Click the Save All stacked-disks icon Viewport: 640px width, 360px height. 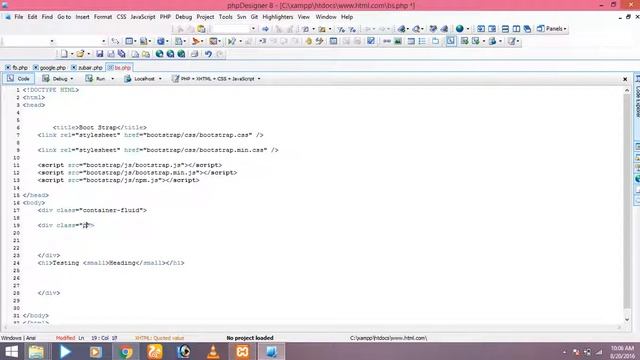point(122,54)
